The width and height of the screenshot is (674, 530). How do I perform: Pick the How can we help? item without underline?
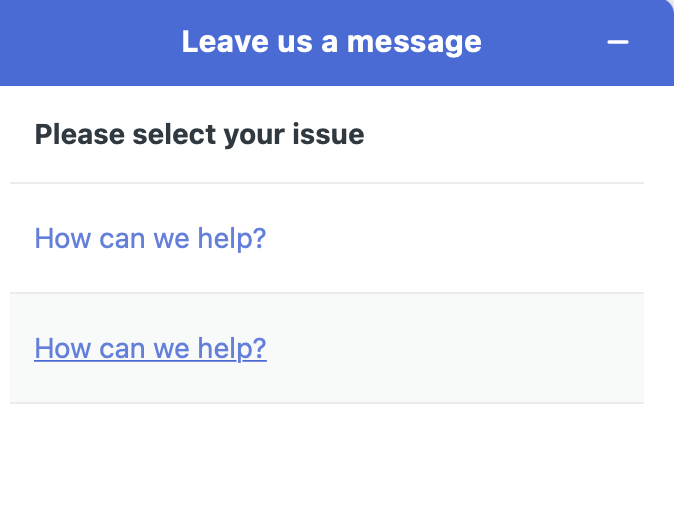(x=150, y=239)
